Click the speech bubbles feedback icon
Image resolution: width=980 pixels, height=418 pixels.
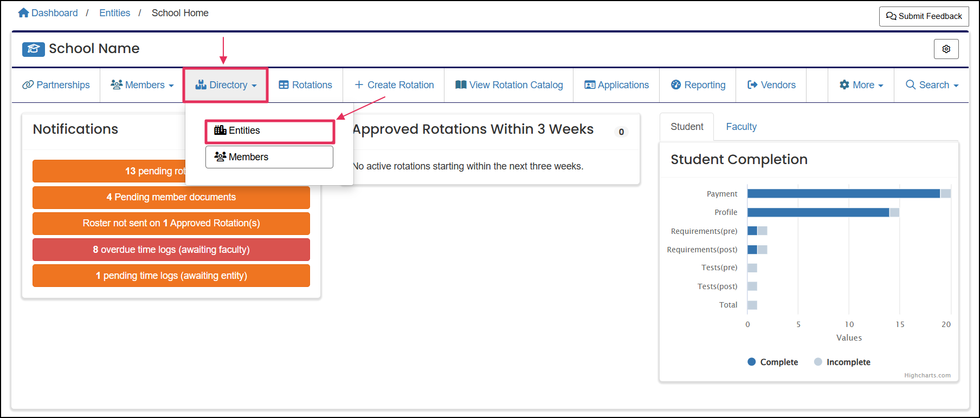891,16
